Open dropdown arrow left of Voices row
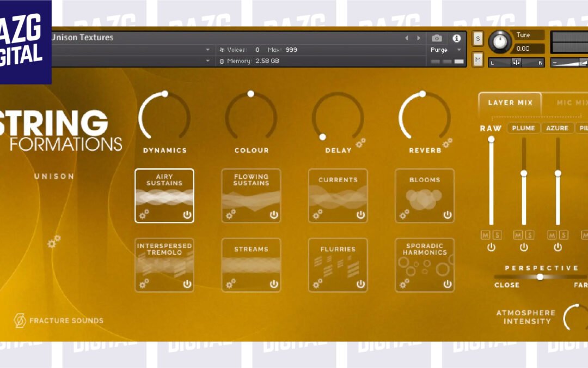 (208, 50)
